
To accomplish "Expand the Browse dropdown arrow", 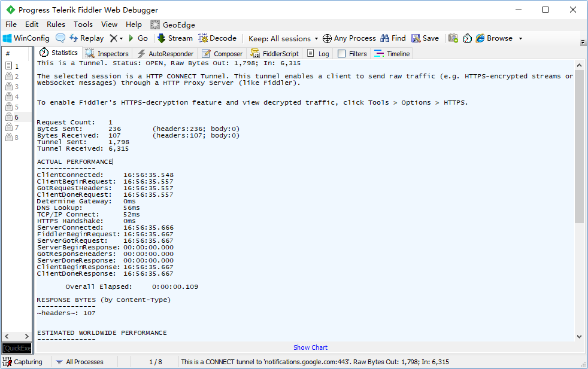I will [x=520, y=39].
